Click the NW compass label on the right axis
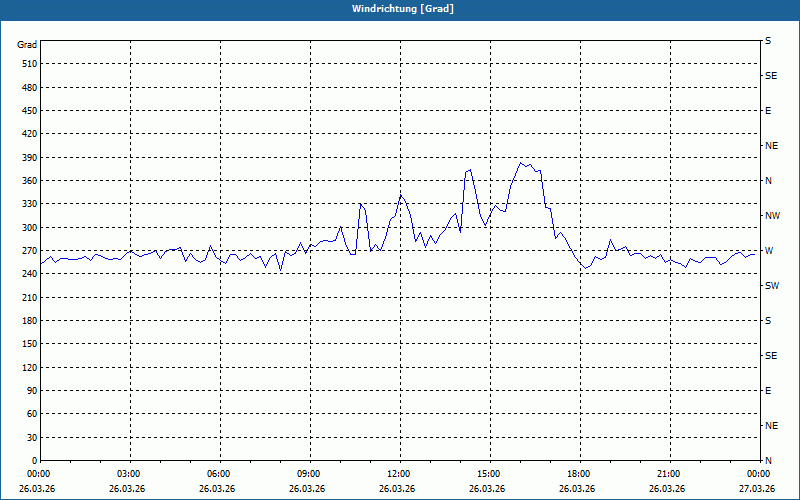 point(772,216)
